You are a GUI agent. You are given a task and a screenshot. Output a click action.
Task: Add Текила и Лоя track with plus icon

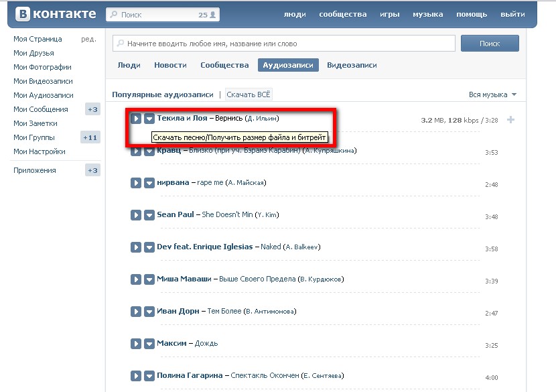click(x=510, y=120)
